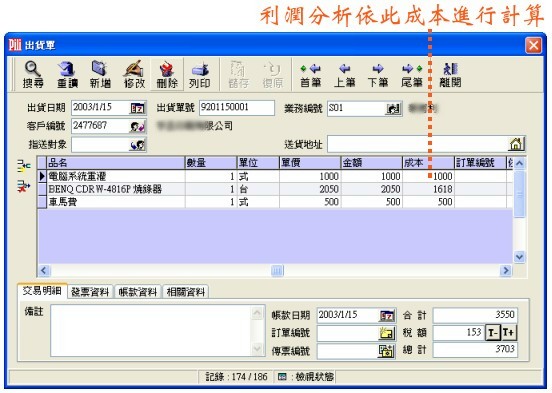Click the 單位 column header
This screenshot has height=393, width=552.
[258, 163]
